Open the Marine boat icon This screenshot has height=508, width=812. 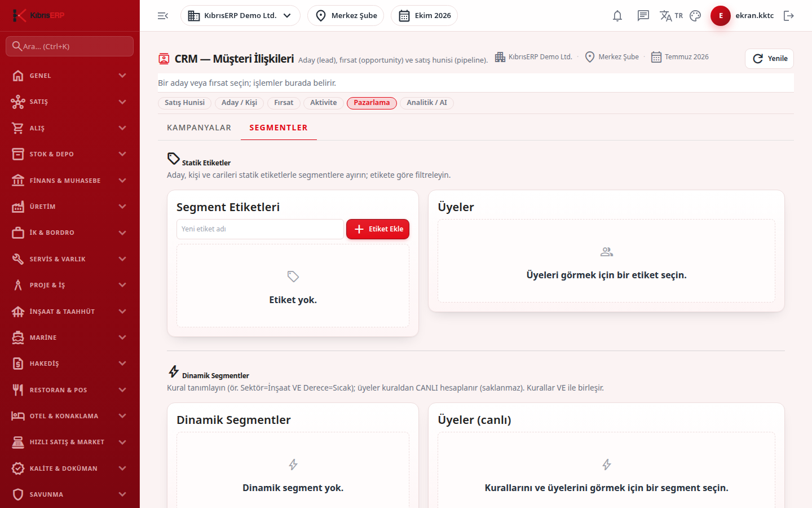(x=18, y=338)
